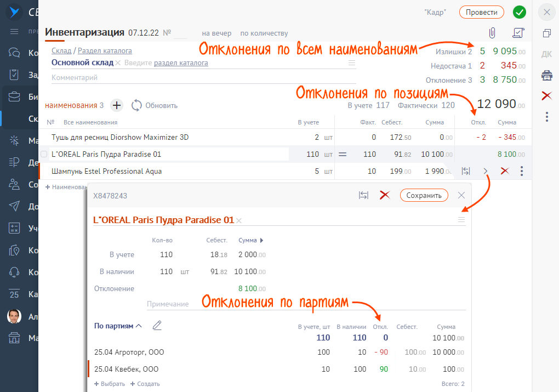Click the green checkmark status icon
The width and height of the screenshot is (559, 392).
519,12
